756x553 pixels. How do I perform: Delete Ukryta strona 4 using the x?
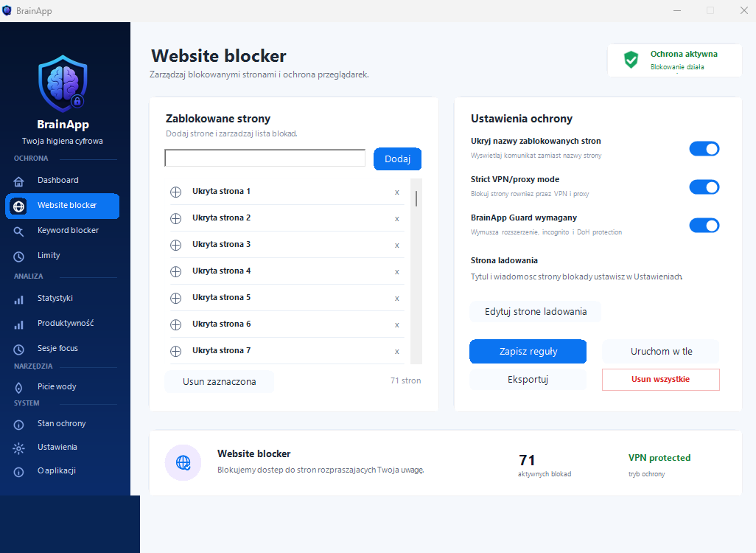point(397,272)
